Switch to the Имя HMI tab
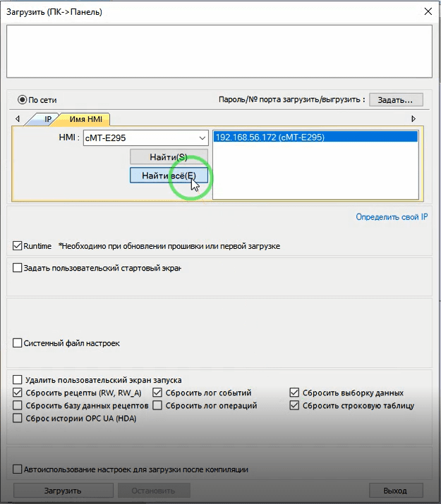Viewport: 441px width, 504px height. tap(85, 119)
